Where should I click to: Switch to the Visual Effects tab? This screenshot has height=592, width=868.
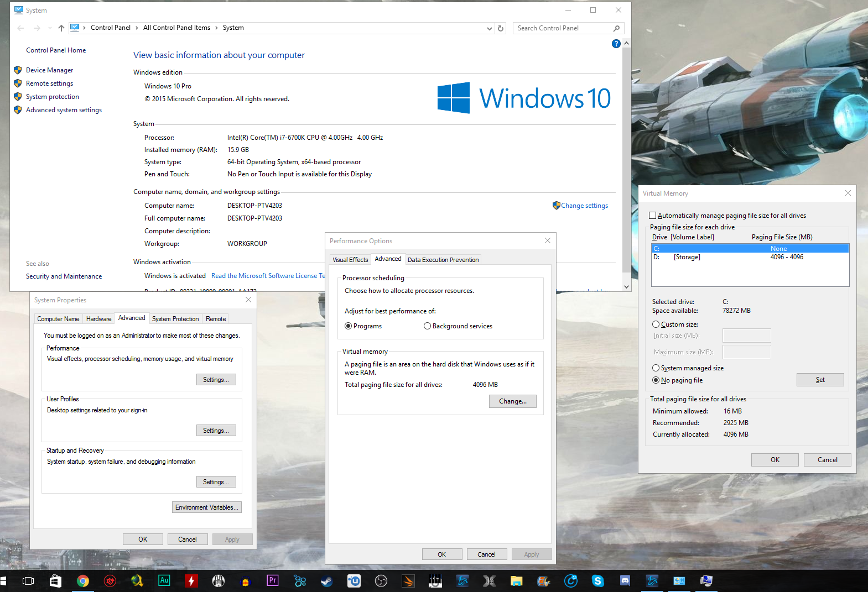[350, 260]
